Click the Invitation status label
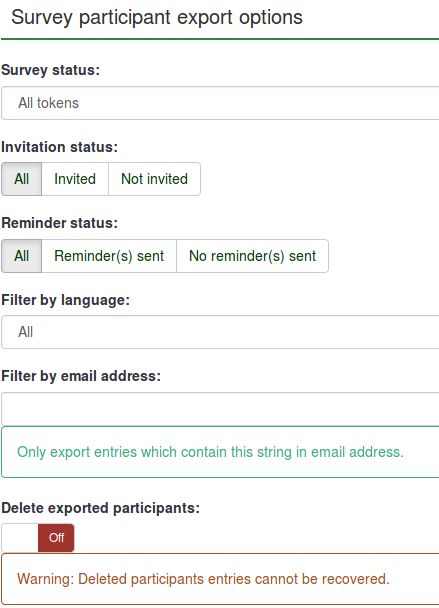The image size is (439, 608). coord(59,147)
